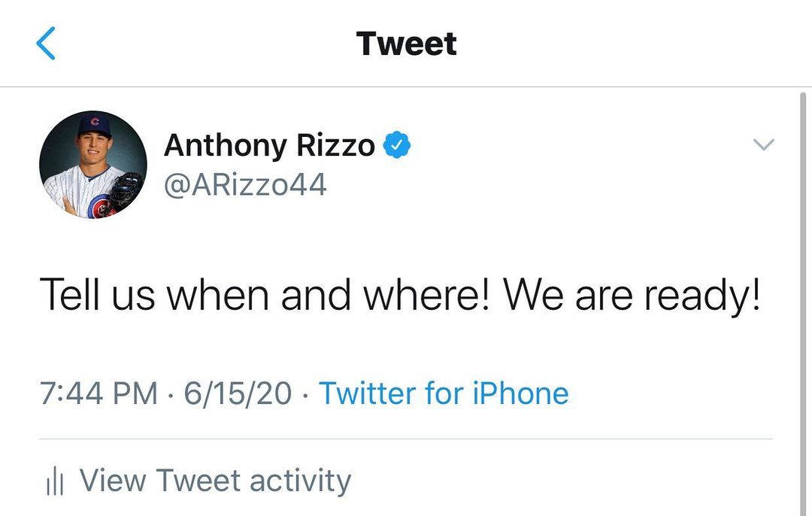Screen dimensions: 812x516
Task: Click the Cubs cap in the avatar
Action: 93,124
